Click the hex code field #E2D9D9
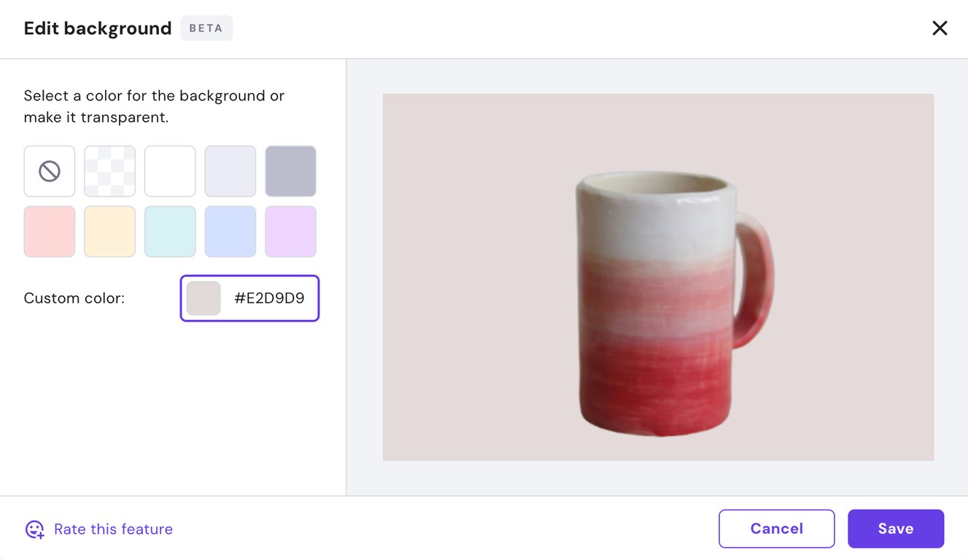Image resolution: width=968 pixels, height=560 pixels. coord(269,298)
